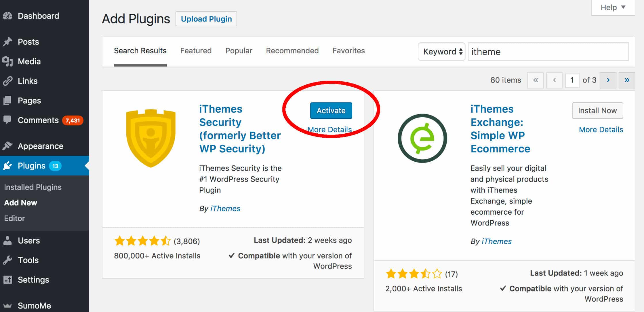Open More Details for iThemes Security
This screenshot has width=644, height=312.
[330, 130]
